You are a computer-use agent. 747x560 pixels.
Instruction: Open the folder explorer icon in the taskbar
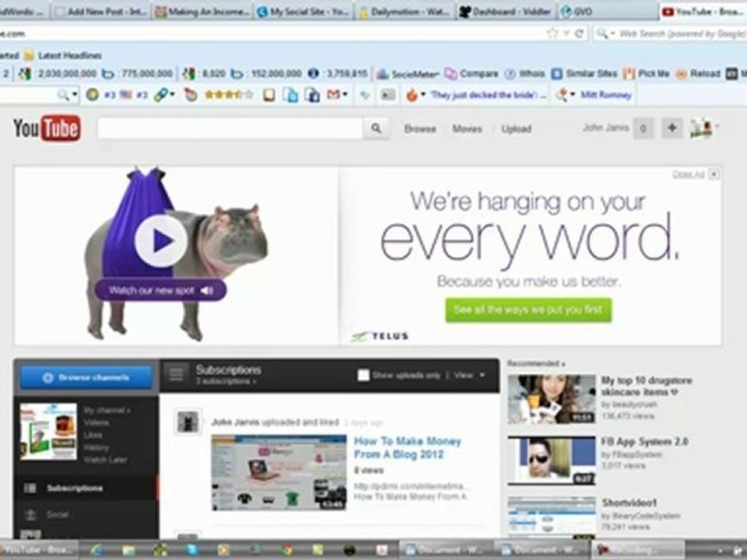tap(128, 550)
